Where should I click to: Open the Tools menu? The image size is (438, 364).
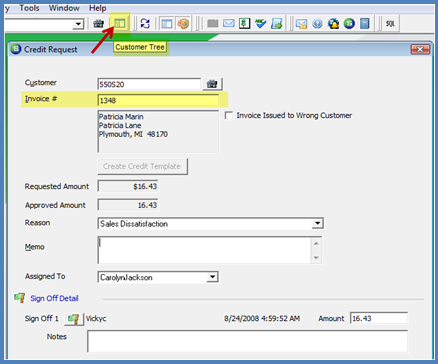(x=29, y=8)
